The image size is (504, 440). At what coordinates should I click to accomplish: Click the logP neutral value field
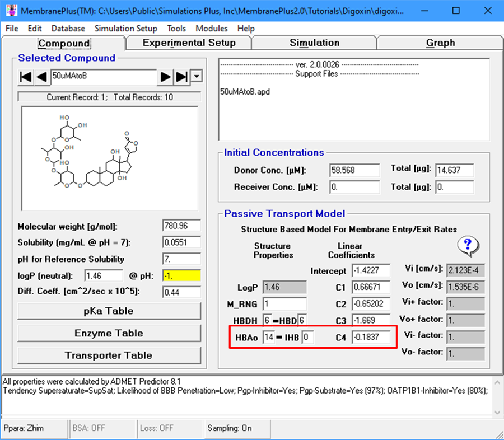104,276
